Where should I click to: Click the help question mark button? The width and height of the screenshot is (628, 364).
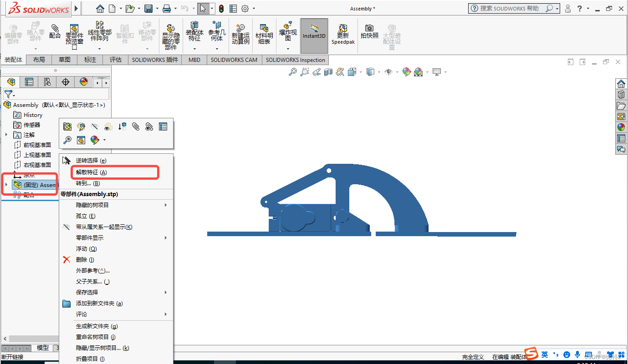pos(580,9)
